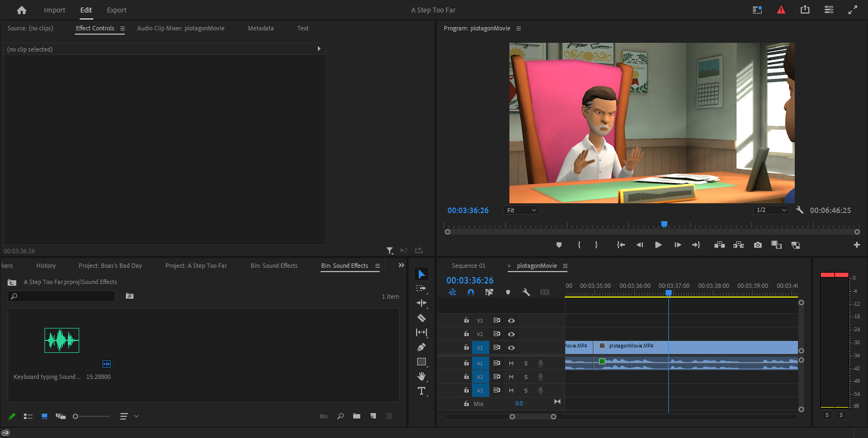Expand the hidden panel tabs chevron

coord(401,266)
